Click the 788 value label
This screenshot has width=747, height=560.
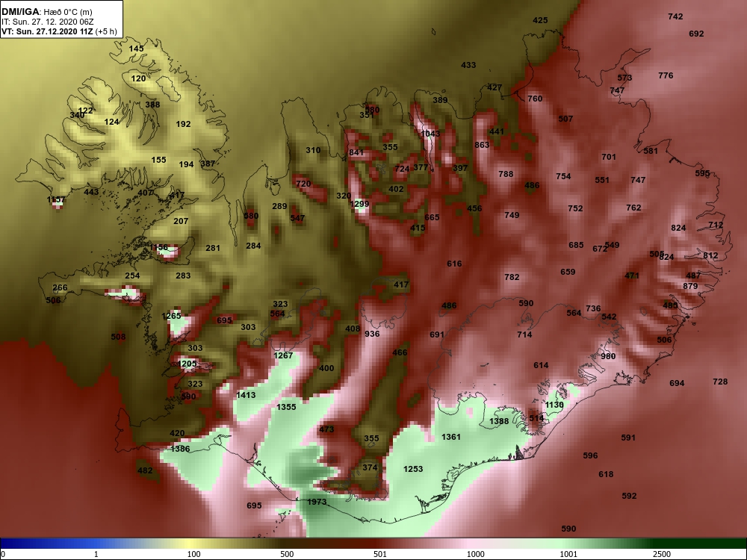tap(506, 174)
